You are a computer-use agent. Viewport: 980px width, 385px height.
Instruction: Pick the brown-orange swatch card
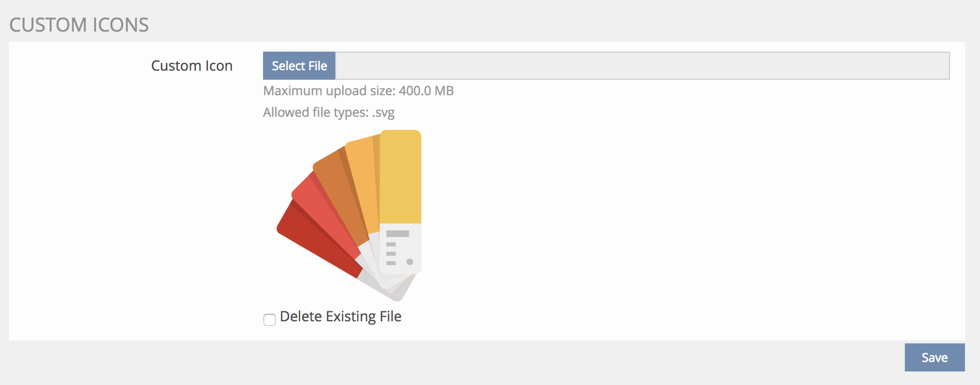point(342,197)
